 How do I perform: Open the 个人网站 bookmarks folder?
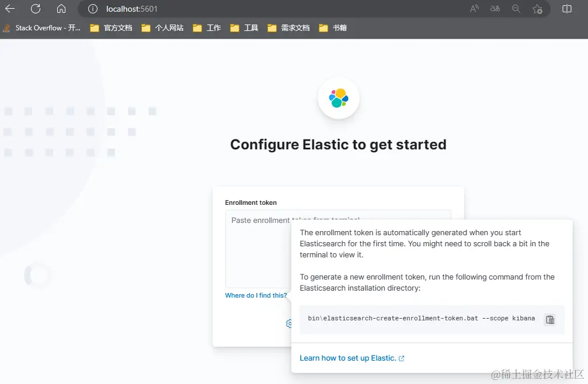point(162,28)
